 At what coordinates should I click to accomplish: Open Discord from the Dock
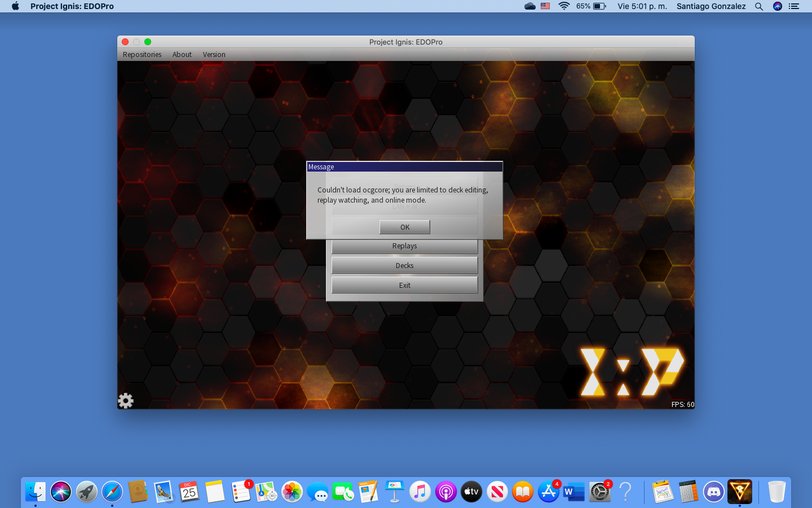(x=713, y=492)
